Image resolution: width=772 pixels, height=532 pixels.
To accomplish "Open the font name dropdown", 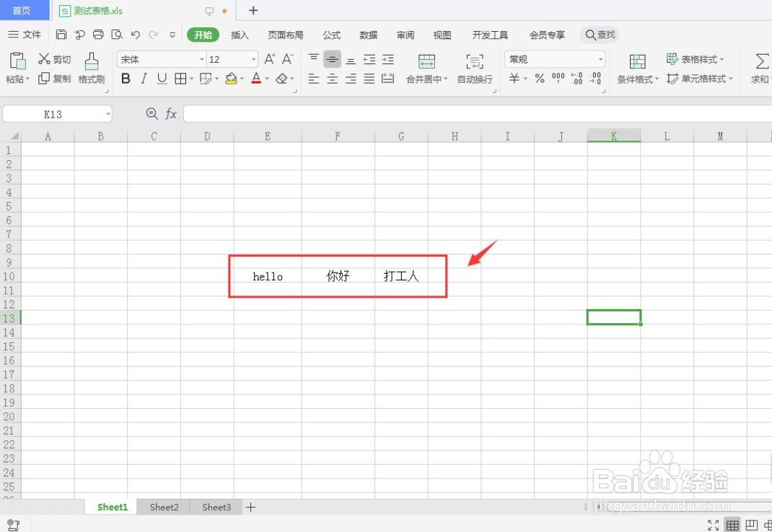I will coord(201,58).
